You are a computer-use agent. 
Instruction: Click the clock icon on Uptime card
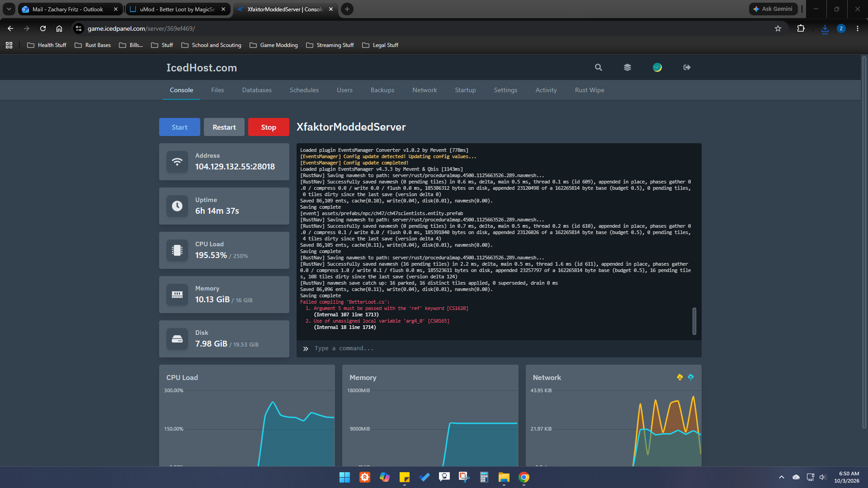coord(177,206)
